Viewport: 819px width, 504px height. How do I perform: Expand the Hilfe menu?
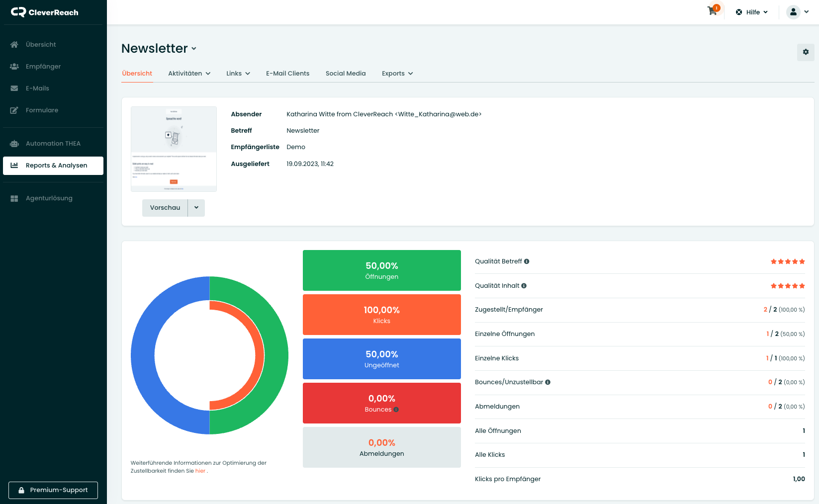coord(765,12)
